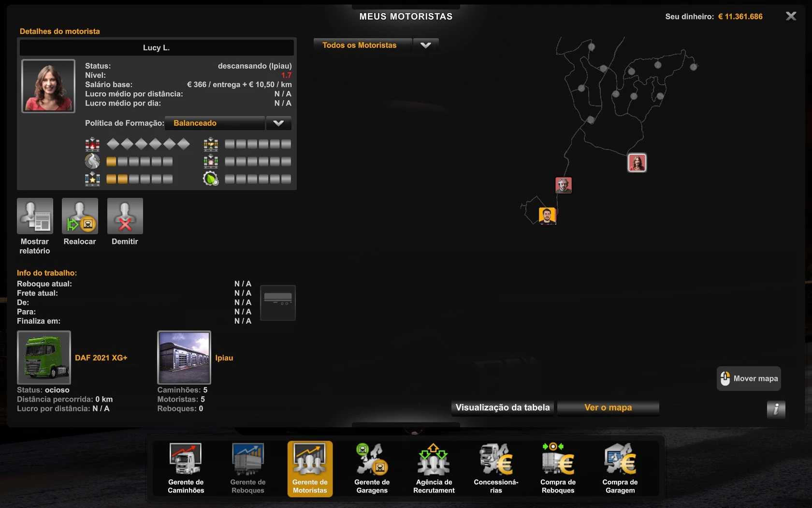Viewport: 812px width, 508px height.
Task: Switch to Ver o mapa tab
Action: (x=608, y=408)
